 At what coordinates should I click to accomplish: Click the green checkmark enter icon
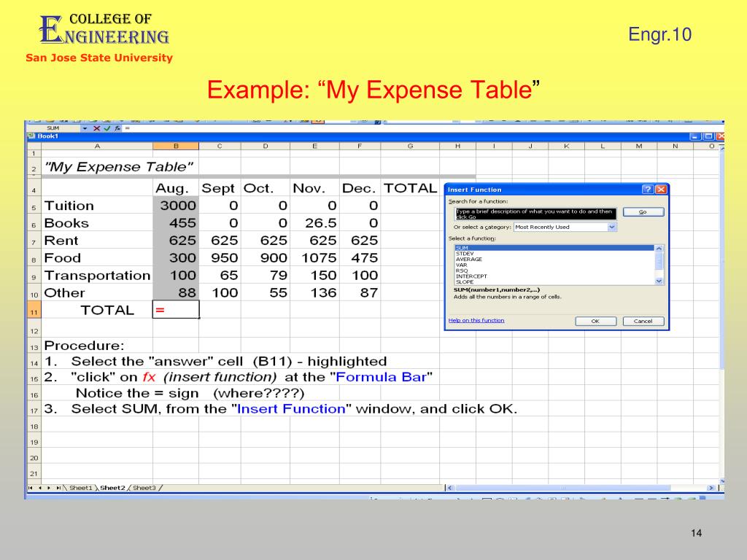point(106,128)
